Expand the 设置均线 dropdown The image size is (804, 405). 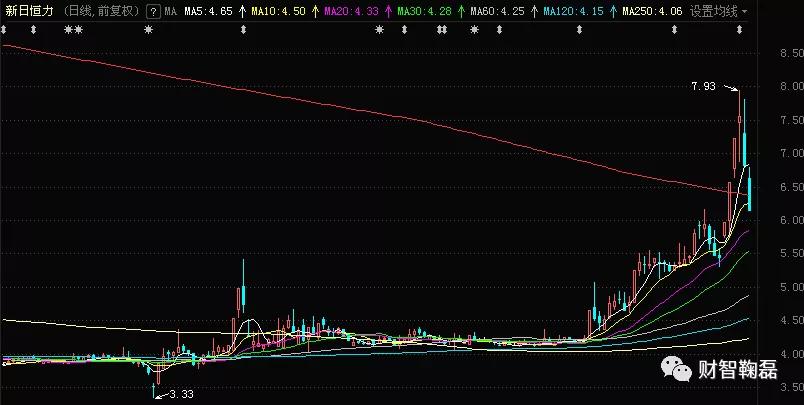coord(718,11)
